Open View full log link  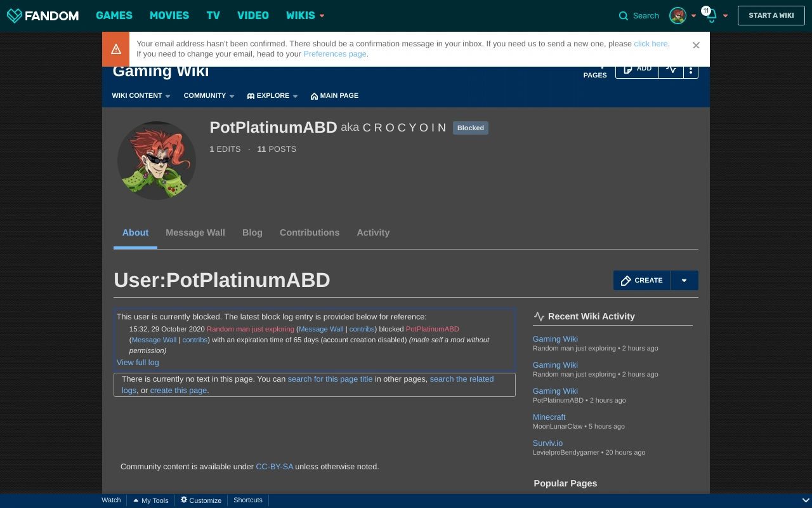click(138, 363)
